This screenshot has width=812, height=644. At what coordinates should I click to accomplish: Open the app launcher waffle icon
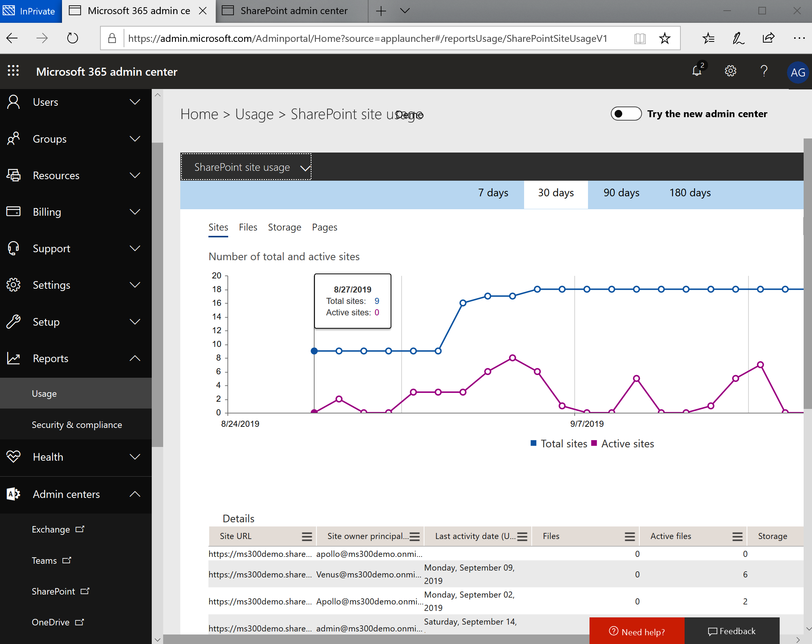pos(13,71)
